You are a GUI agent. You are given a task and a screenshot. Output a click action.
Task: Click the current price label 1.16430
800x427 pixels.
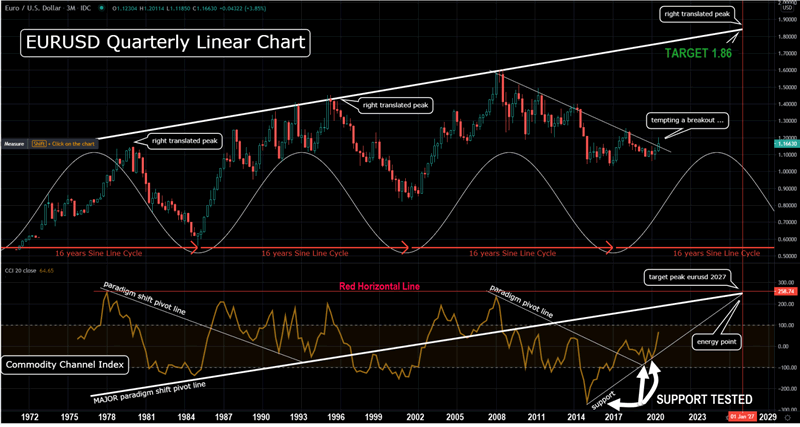pos(787,144)
